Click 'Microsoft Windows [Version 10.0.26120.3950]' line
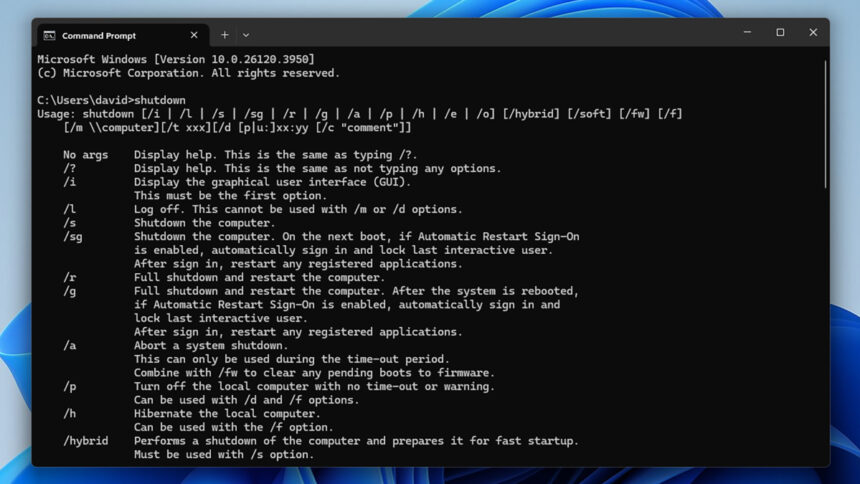 (176, 59)
